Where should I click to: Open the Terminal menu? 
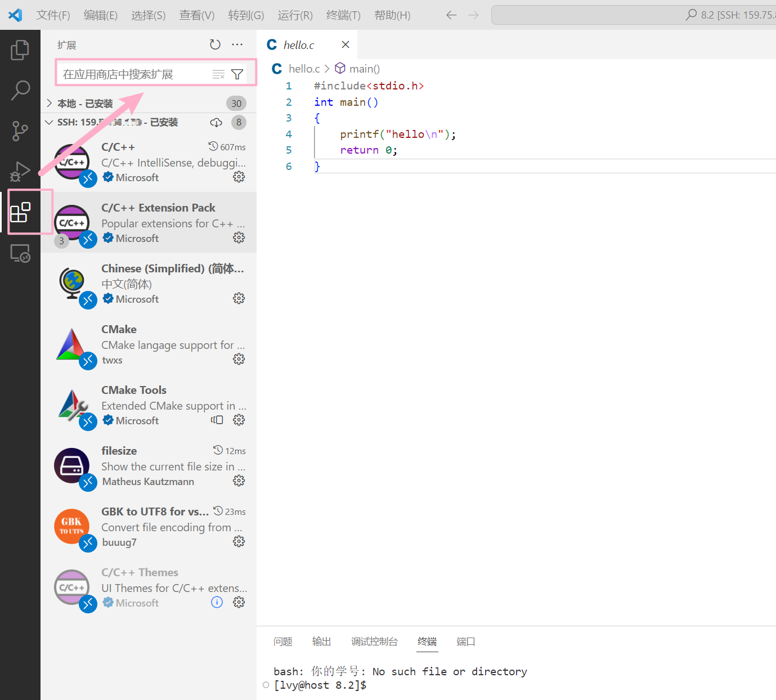(343, 15)
